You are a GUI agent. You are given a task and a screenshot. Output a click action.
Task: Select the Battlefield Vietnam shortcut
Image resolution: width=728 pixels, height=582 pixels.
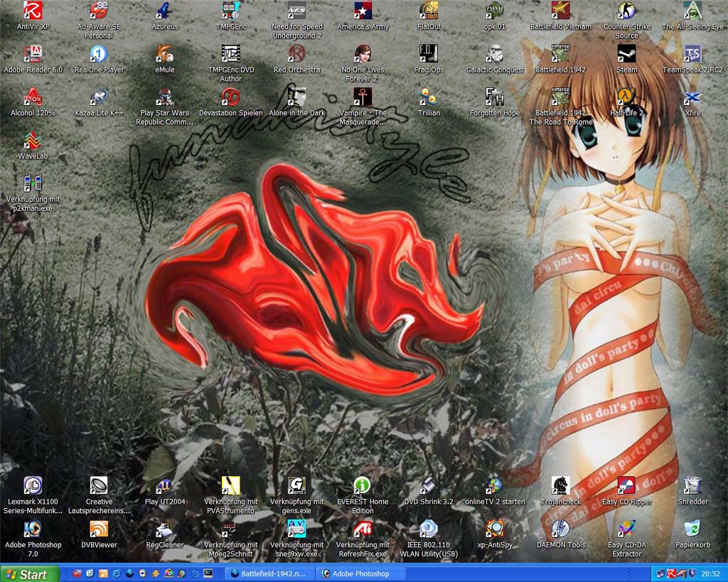pyautogui.click(x=561, y=10)
